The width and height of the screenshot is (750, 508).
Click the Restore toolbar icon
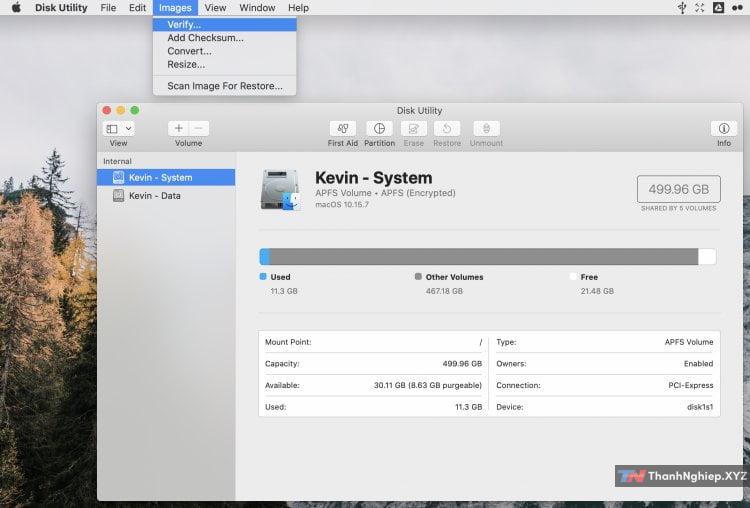(x=447, y=129)
